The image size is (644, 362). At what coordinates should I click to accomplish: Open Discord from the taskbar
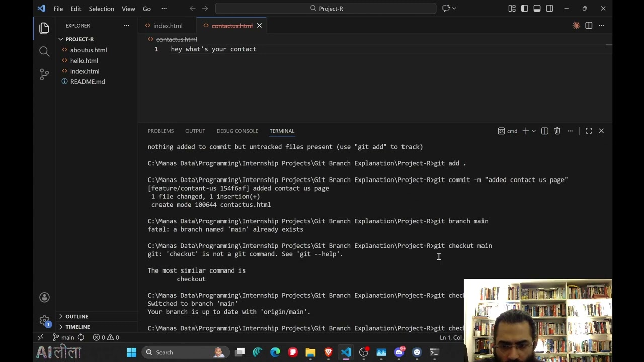click(x=399, y=352)
